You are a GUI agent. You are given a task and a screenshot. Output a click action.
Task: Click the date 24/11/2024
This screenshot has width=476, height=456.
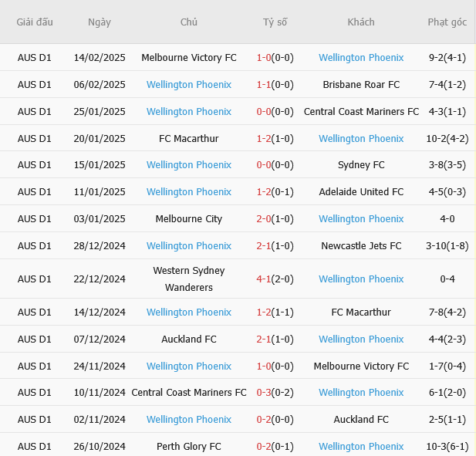click(x=100, y=366)
